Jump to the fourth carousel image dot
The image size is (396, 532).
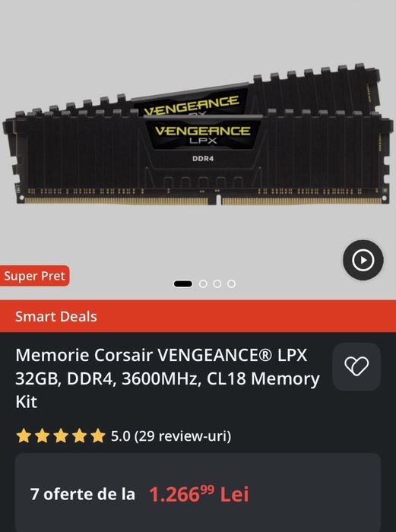pos(231,283)
